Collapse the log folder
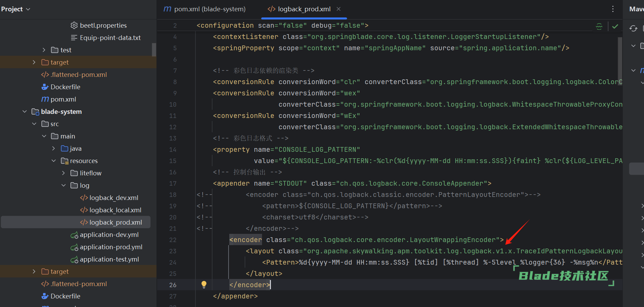 [64, 185]
